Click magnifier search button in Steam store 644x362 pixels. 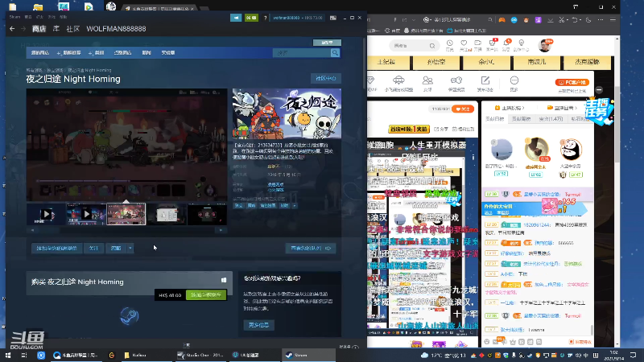click(x=335, y=52)
